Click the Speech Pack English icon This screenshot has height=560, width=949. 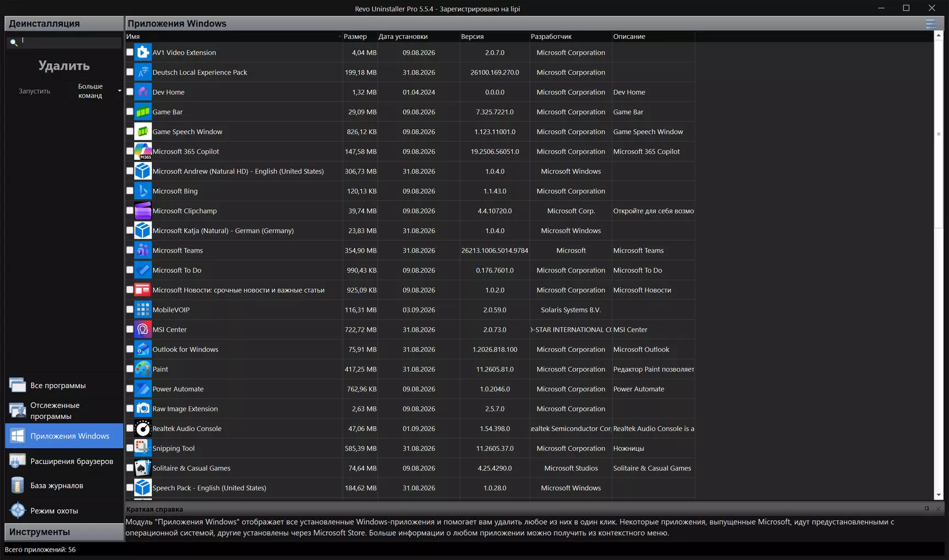(x=143, y=487)
